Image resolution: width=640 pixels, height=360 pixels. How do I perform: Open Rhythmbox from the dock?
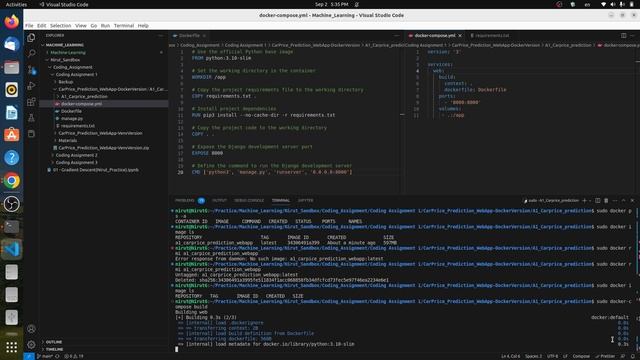tap(11, 89)
